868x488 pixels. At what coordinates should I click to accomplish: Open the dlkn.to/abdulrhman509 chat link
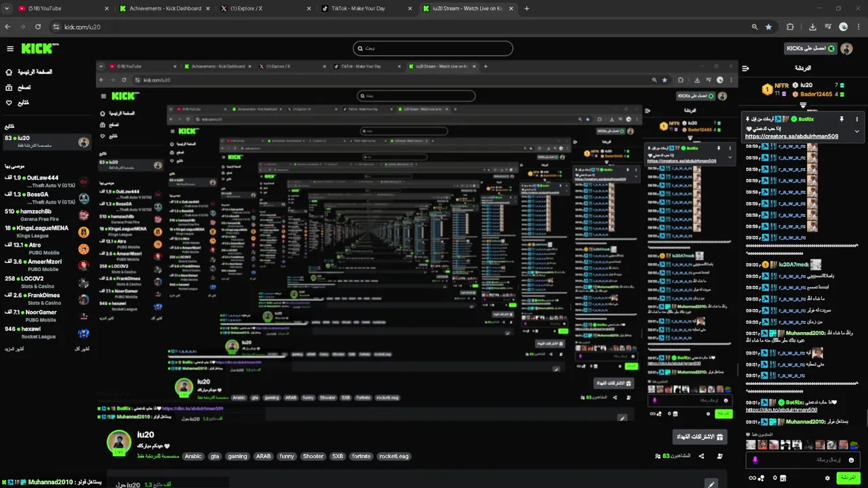tap(781, 410)
